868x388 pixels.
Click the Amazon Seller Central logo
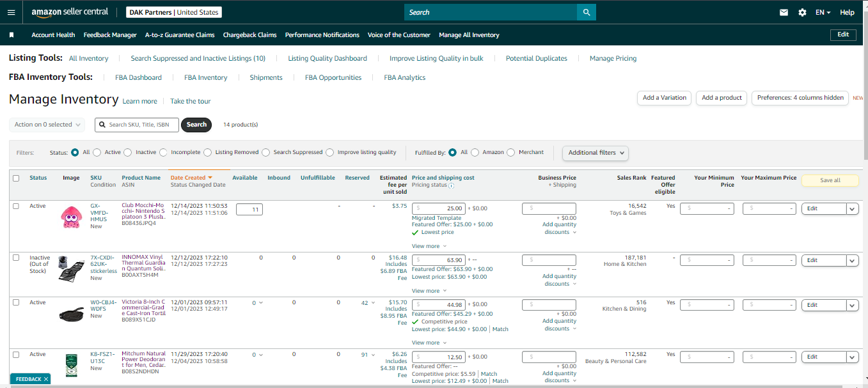[68, 12]
